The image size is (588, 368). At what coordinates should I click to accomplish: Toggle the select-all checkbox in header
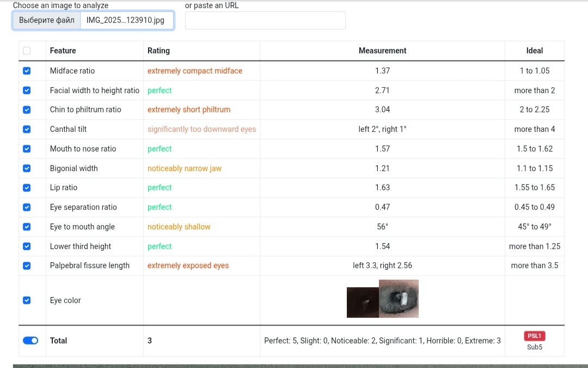tap(27, 51)
